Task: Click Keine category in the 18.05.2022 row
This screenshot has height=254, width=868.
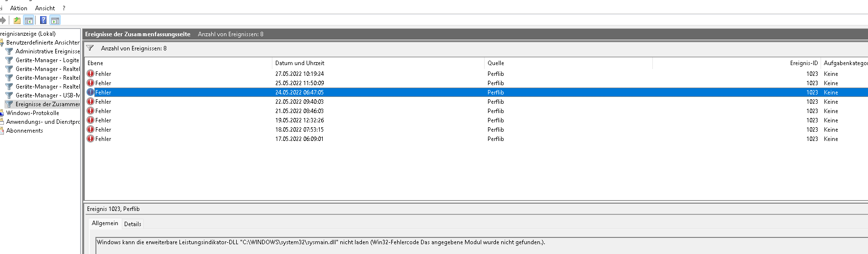Action: tap(831, 130)
